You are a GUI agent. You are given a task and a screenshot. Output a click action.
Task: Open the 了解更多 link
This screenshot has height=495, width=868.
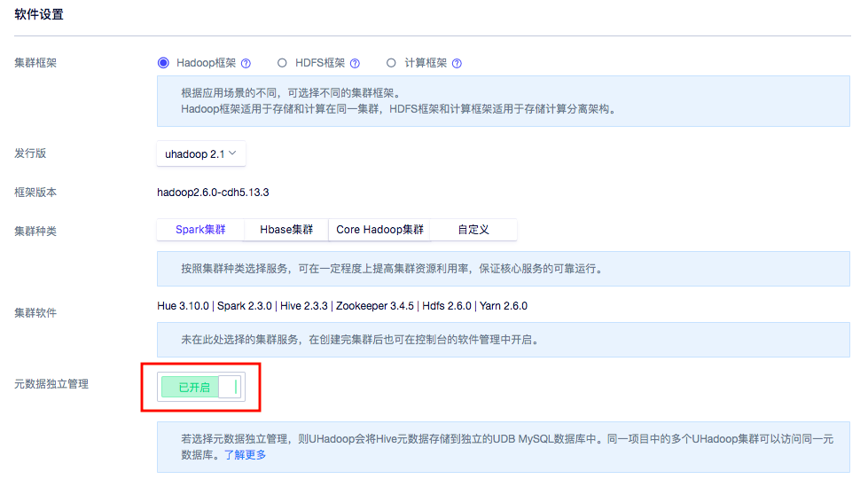[245, 455]
